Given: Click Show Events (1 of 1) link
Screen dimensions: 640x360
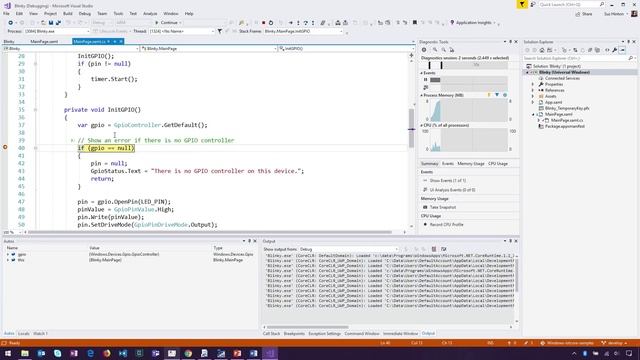Looking at the screenshot, I should [x=447, y=180].
